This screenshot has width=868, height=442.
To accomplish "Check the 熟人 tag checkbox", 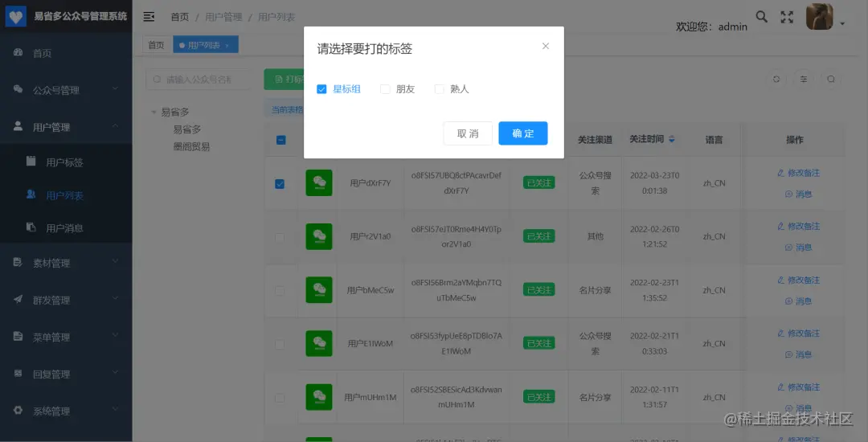I will tap(440, 89).
